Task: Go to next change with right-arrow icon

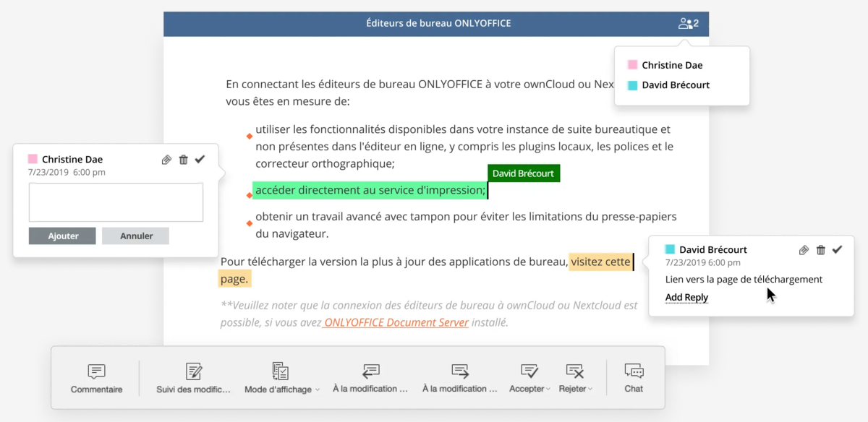Action: pos(460,371)
